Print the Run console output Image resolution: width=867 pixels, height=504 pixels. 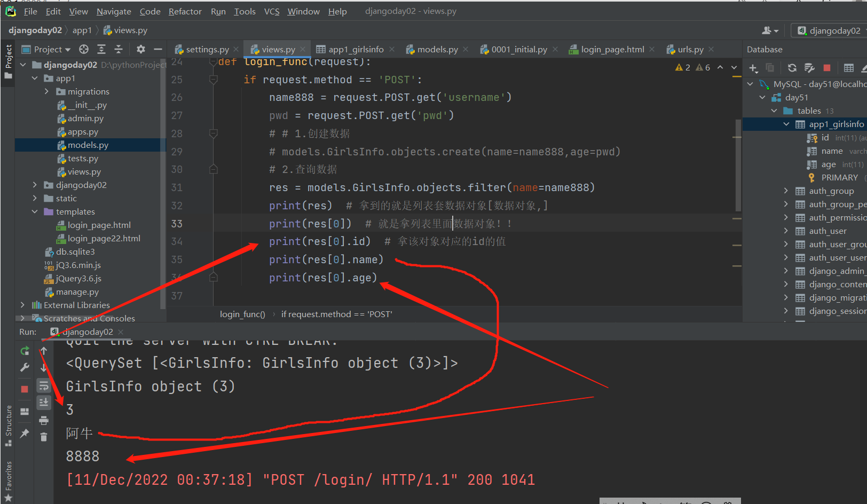[x=44, y=420]
